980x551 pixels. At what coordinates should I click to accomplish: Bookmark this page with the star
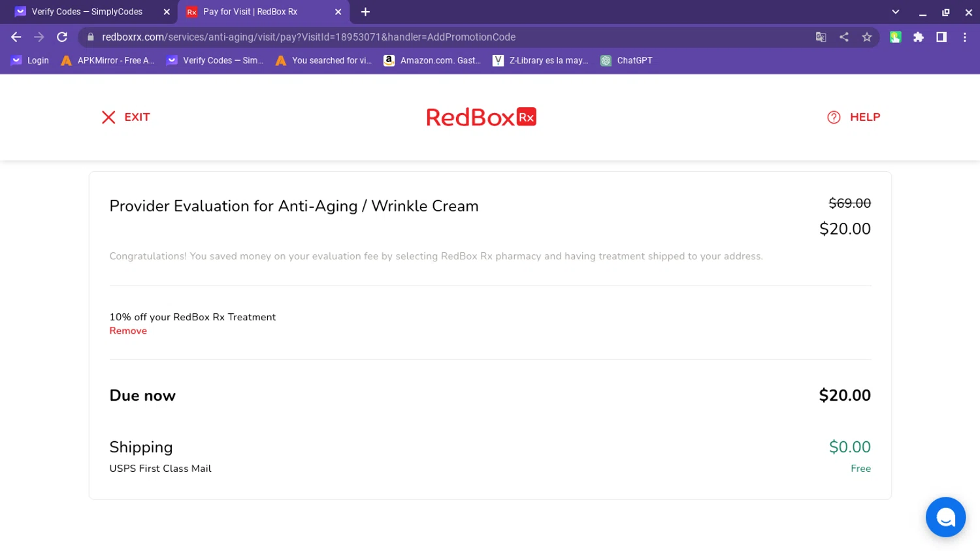867,37
